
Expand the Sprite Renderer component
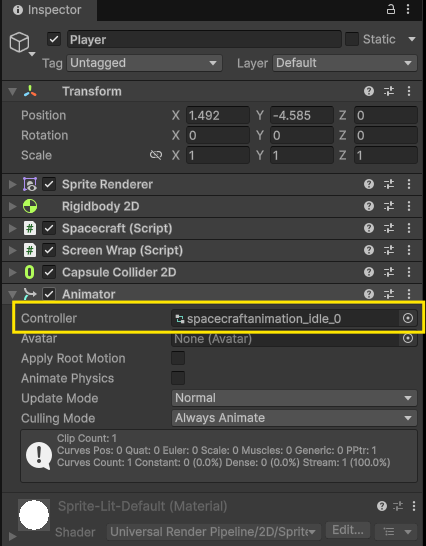[x=13, y=184]
